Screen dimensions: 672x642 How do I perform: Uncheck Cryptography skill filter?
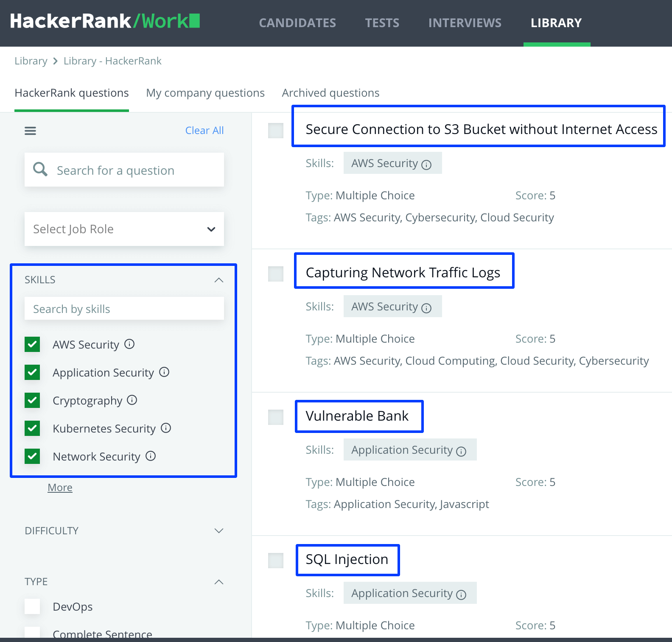32,400
